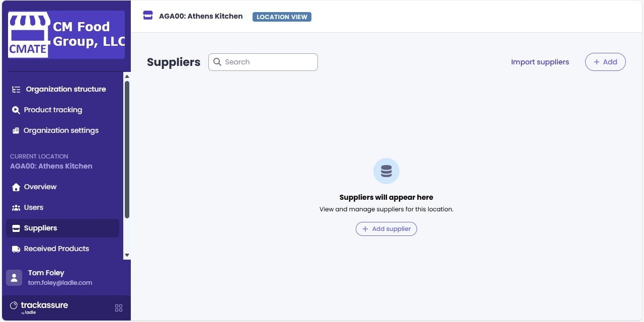
Task: Focus the Suppliers search field
Action: click(x=263, y=62)
